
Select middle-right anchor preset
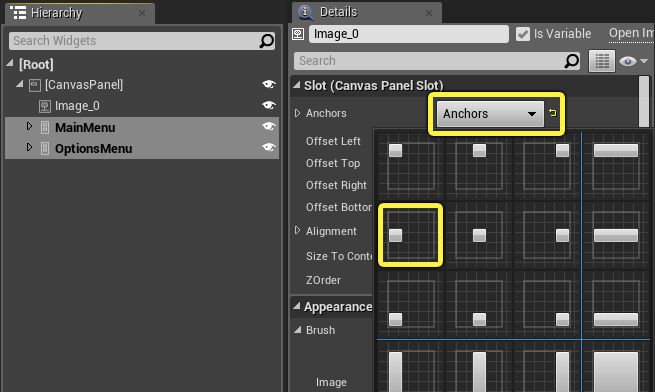tap(546, 235)
